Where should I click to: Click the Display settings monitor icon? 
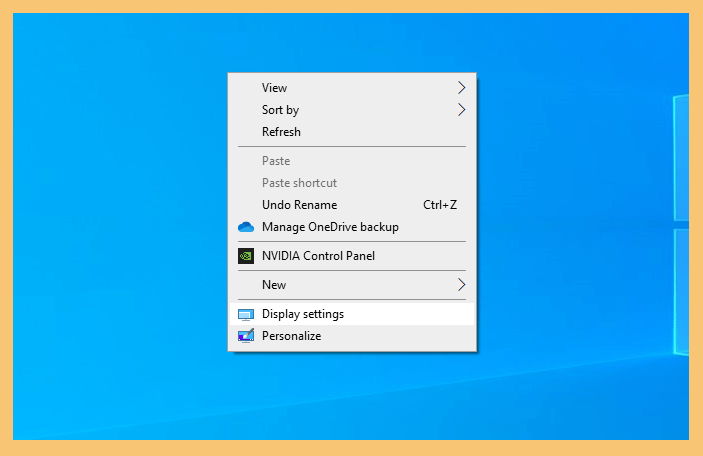[x=246, y=314]
